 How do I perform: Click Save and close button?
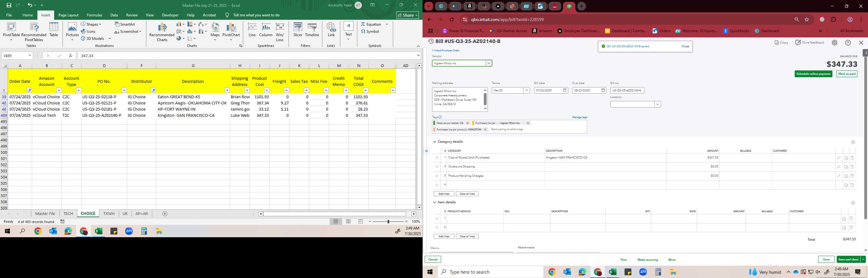[x=849, y=259]
